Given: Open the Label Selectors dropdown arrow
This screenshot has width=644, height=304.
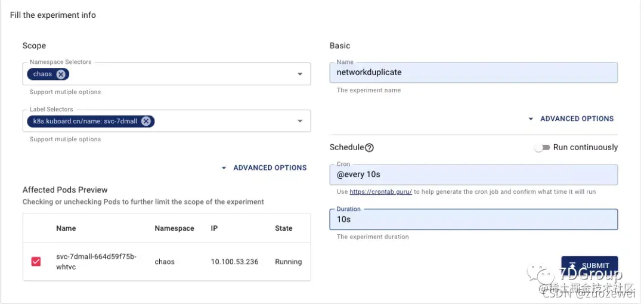Looking at the screenshot, I should coord(300,122).
